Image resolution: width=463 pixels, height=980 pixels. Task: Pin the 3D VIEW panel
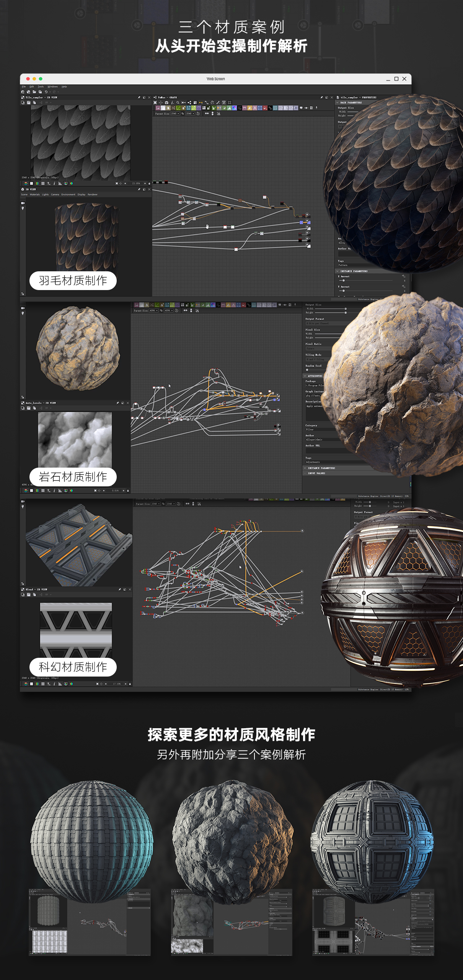click(x=139, y=189)
